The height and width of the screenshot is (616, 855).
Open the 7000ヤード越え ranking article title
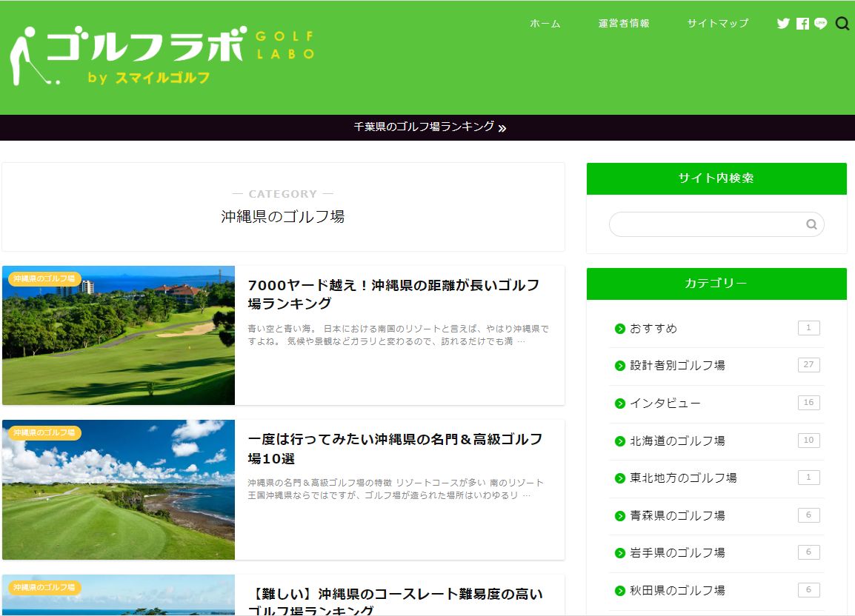393,295
